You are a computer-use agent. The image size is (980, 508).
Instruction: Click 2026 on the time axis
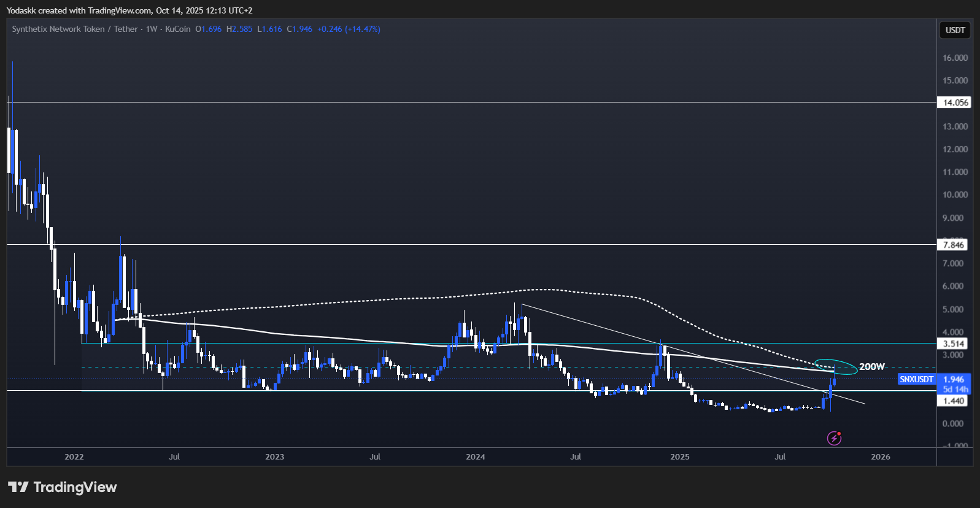point(880,456)
